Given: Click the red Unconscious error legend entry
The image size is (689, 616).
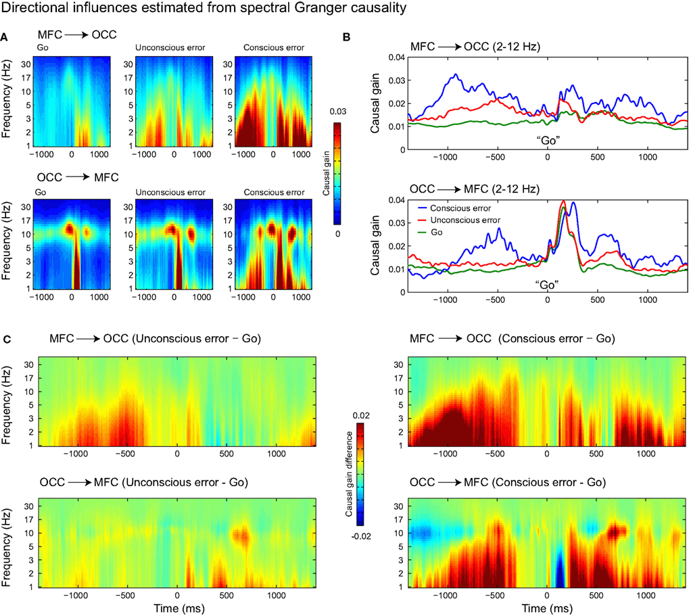Looking at the screenshot, I should pos(458,220).
